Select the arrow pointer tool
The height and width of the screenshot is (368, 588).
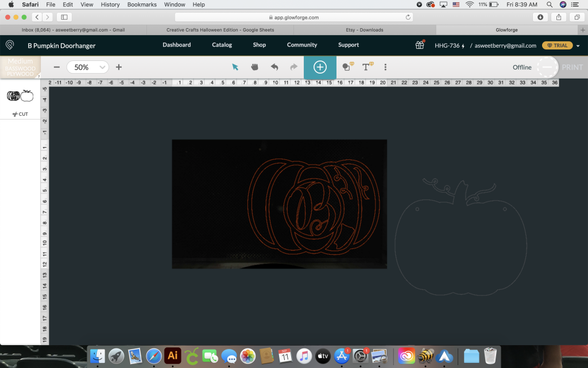point(235,67)
